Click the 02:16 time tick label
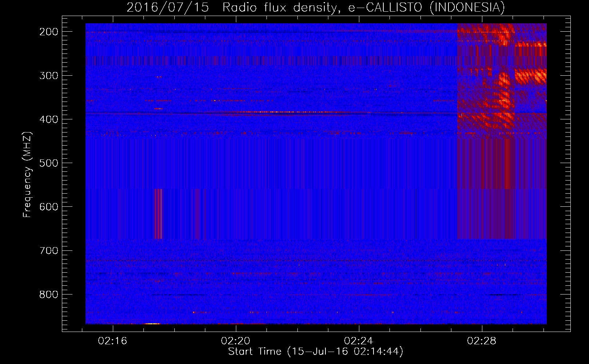The image size is (589, 364). [112, 341]
